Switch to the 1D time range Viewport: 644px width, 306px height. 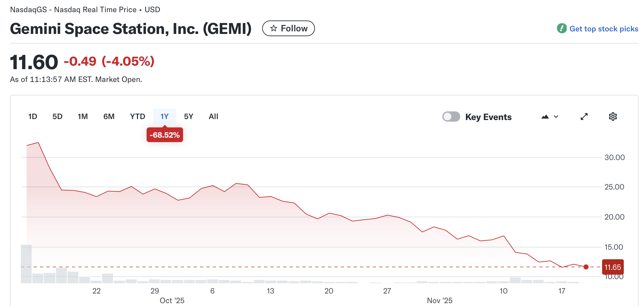point(32,117)
